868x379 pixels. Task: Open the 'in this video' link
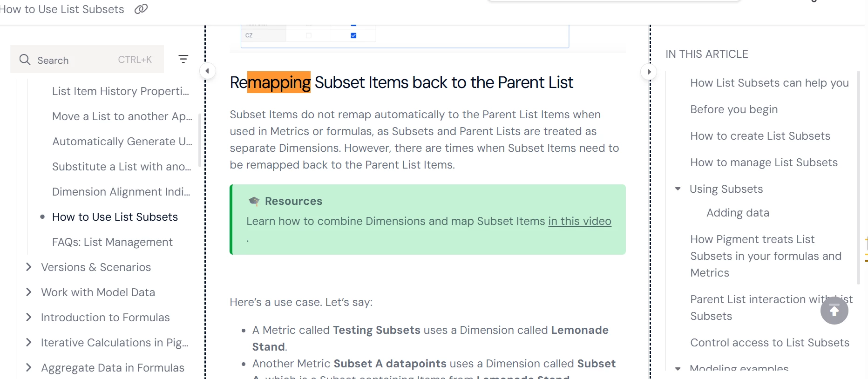[x=579, y=221]
